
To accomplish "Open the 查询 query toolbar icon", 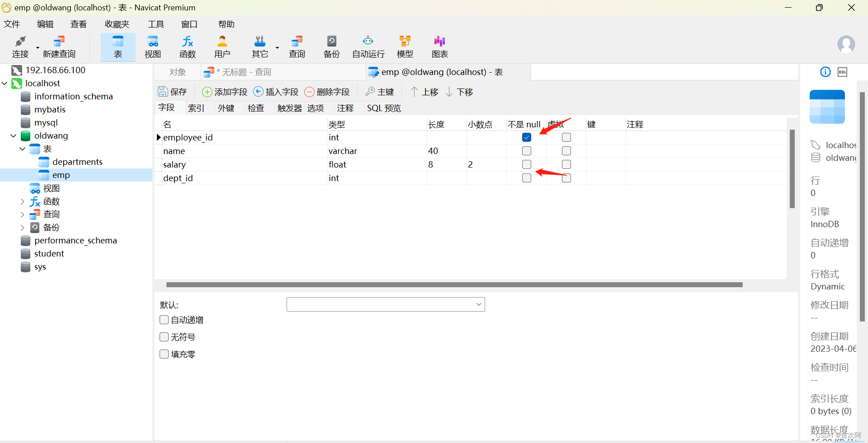I will (297, 47).
